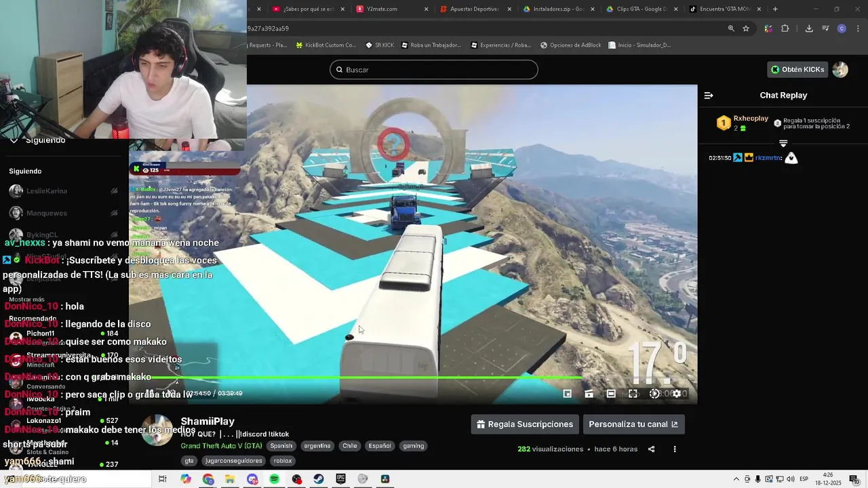Image resolution: width=868 pixels, height=488 pixels.
Task: Select the argentina tag
Action: [x=317, y=446]
